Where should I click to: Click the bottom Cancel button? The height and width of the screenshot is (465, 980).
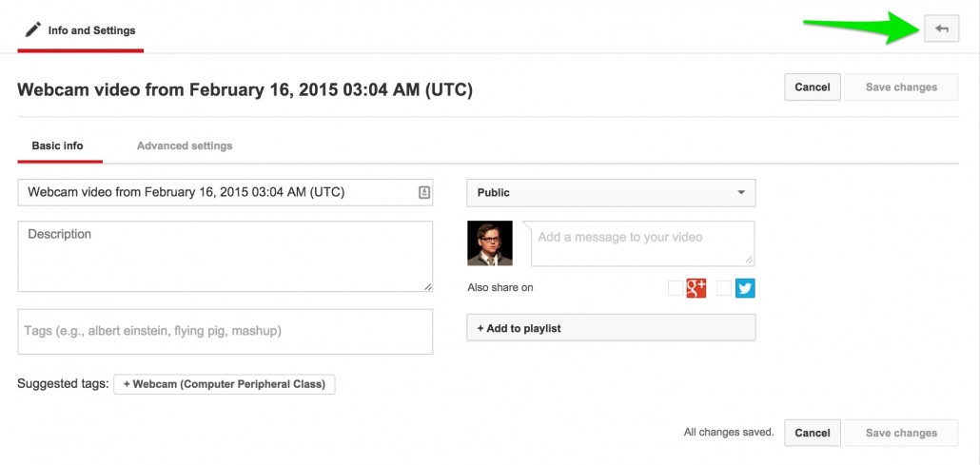(x=813, y=433)
